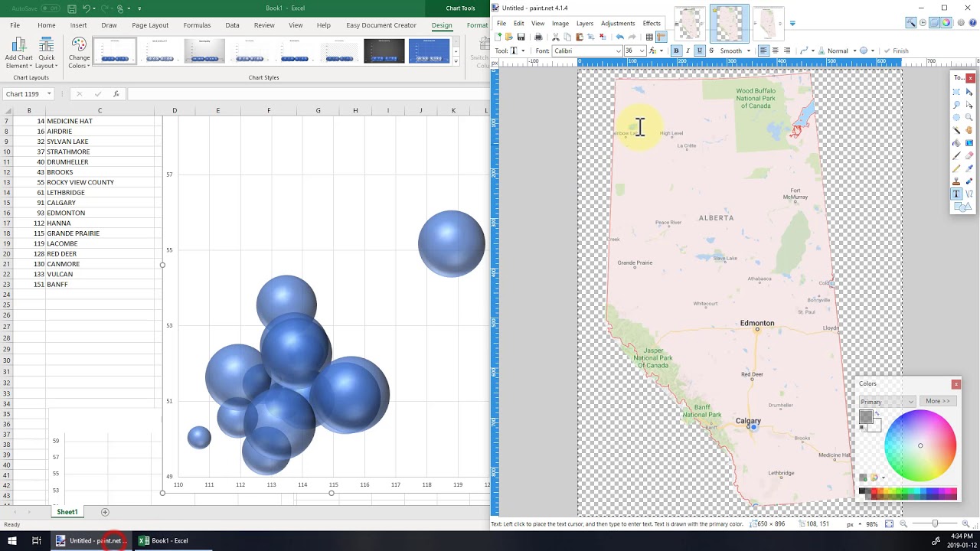Select the Text tool in Tools panel

pyautogui.click(x=956, y=194)
